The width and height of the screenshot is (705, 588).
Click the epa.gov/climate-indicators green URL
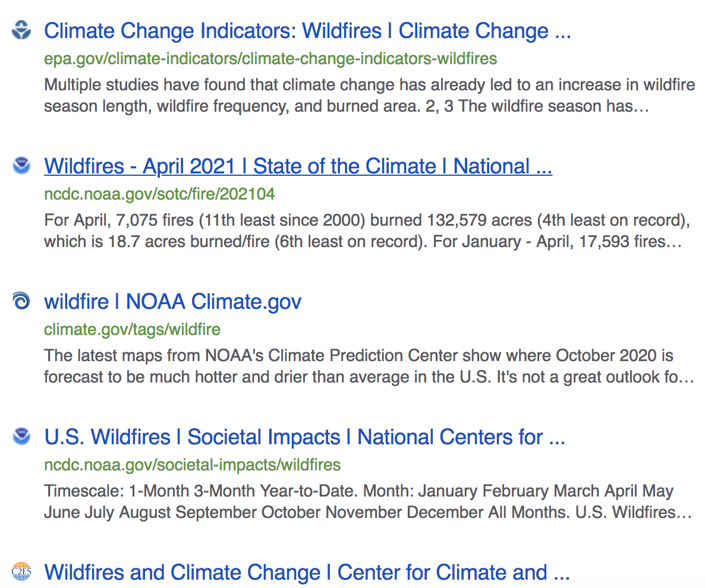click(270, 59)
